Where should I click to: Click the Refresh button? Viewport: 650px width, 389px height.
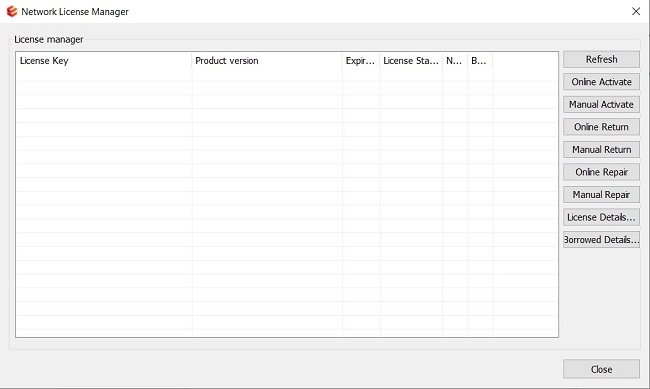(x=601, y=59)
